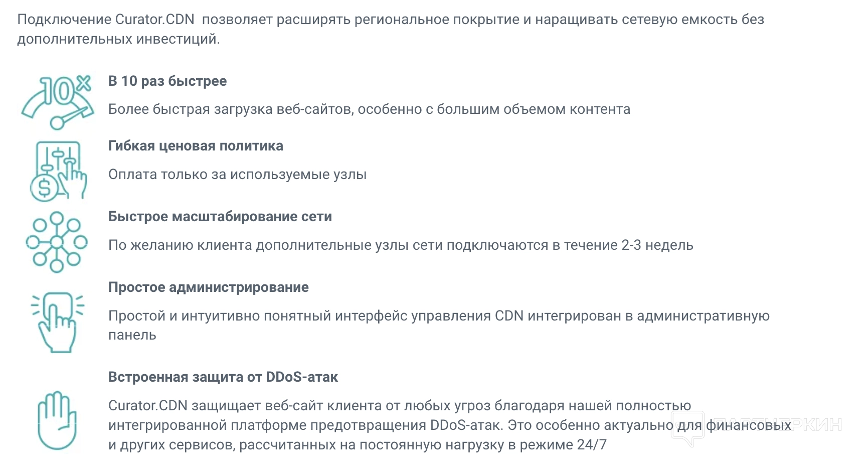Click the "Встроенная защита от DDoS-атак" heading
This screenshot has height=474, width=868.
pos(223,377)
